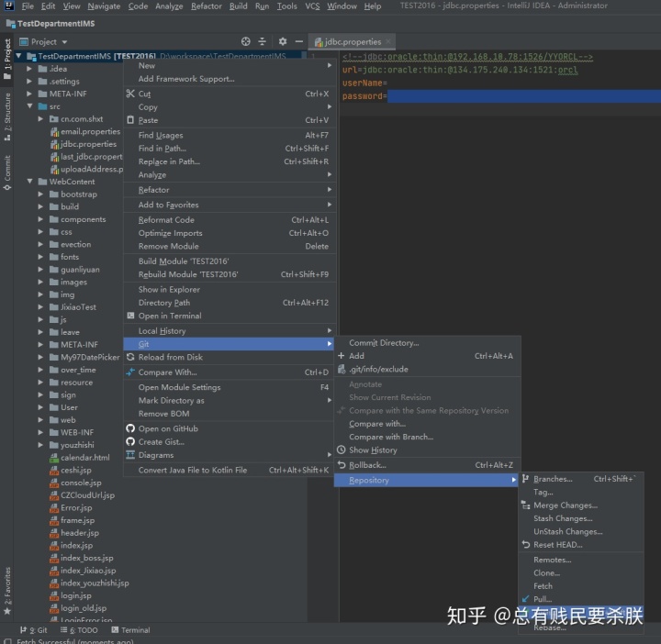The width and height of the screenshot is (661, 644).
Task: Expand the New submenu
Action: (230, 65)
